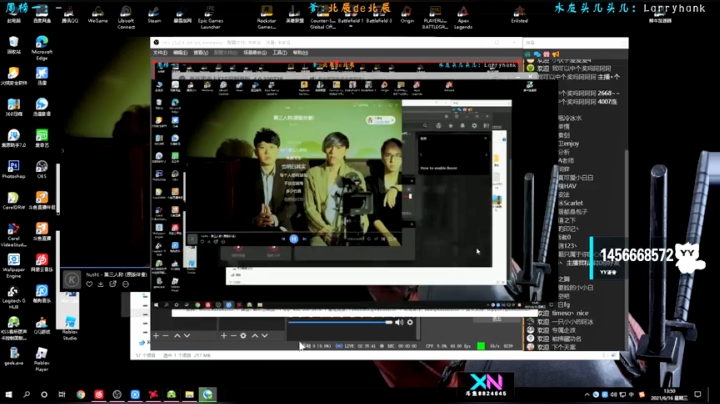Open CorelDRAW desktop shortcut
The height and width of the screenshot is (404, 720).
tap(13, 200)
